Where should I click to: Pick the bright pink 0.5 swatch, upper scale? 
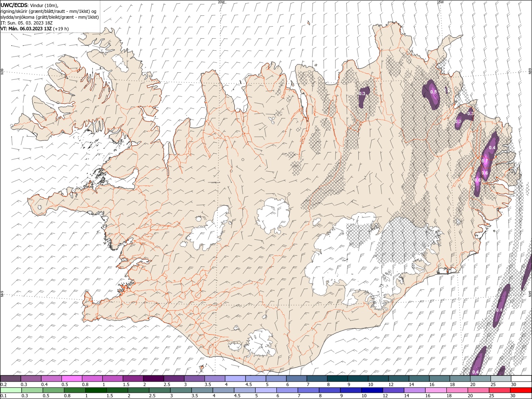(72, 379)
